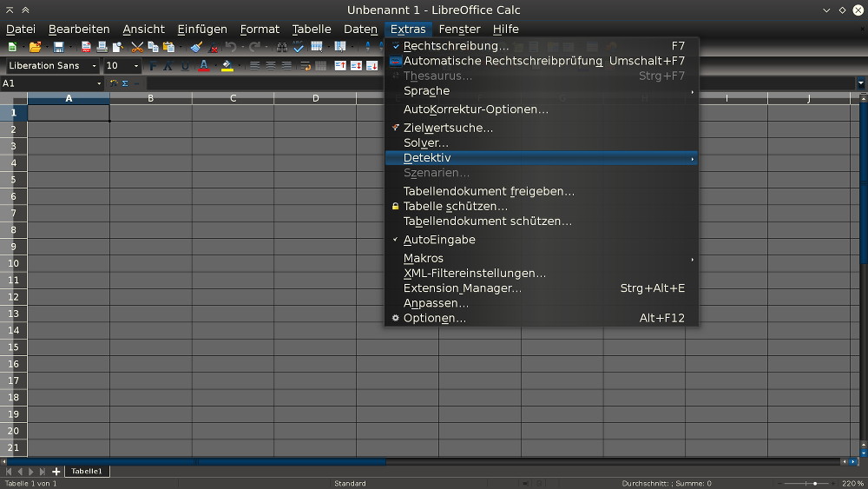
Task: Click the Sum sigma icon
Action: pyautogui.click(x=125, y=83)
